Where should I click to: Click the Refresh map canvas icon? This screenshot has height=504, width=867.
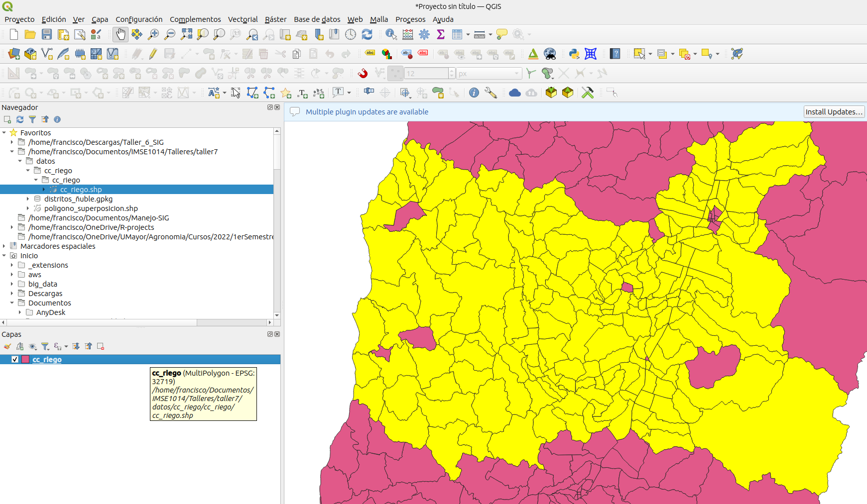pyautogui.click(x=367, y=34)
